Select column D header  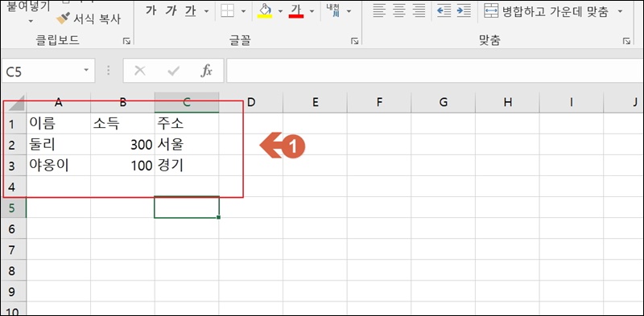point(251,103)
